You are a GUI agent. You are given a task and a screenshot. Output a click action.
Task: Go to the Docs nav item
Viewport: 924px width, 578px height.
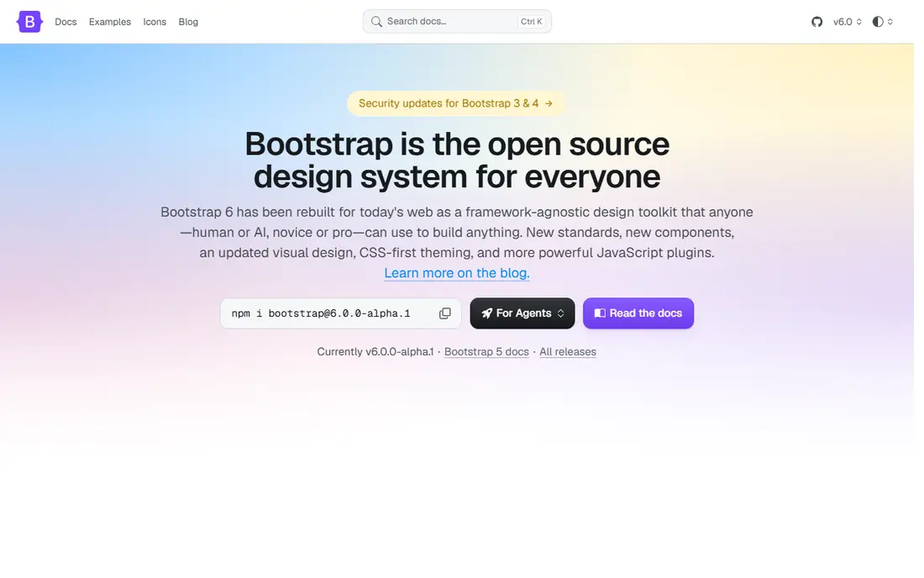click(x=66, y=22)
